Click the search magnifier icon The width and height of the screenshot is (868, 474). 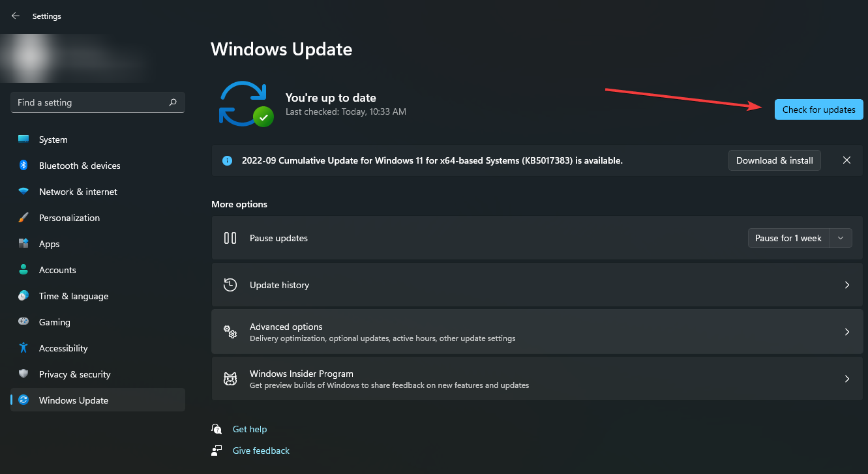click(x=173, y=102)
